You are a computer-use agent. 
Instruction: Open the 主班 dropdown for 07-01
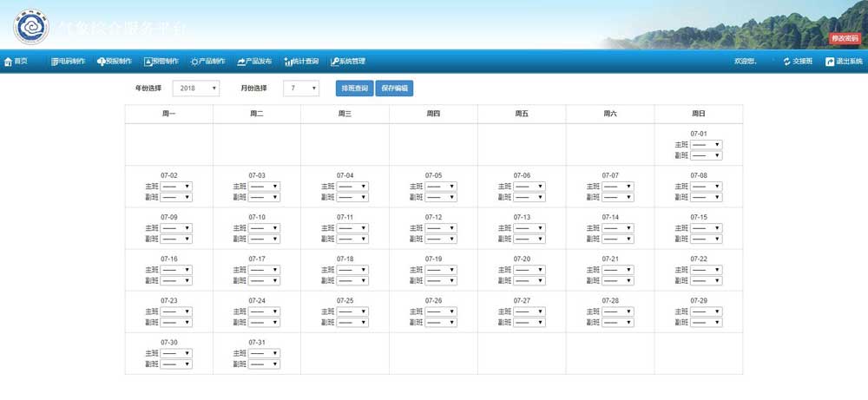point(706,145)
